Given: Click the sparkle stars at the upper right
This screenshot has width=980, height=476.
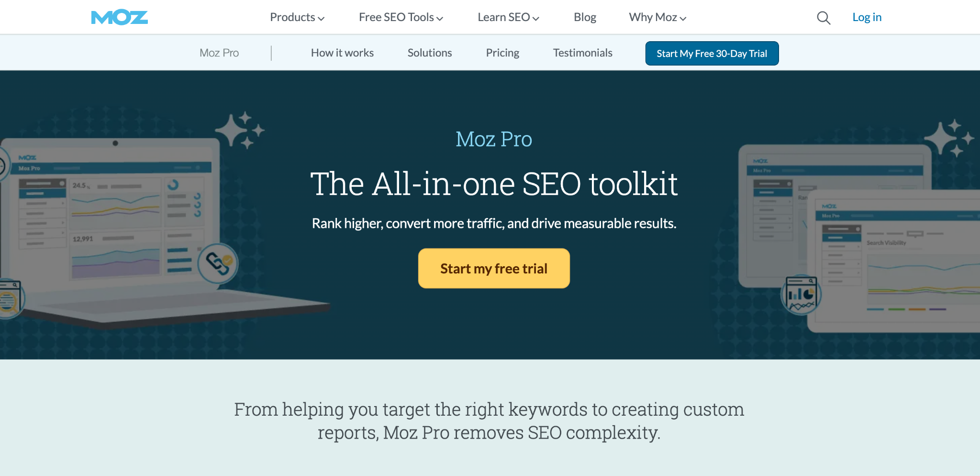Looking at the screenshot, I should click(949, 138).
